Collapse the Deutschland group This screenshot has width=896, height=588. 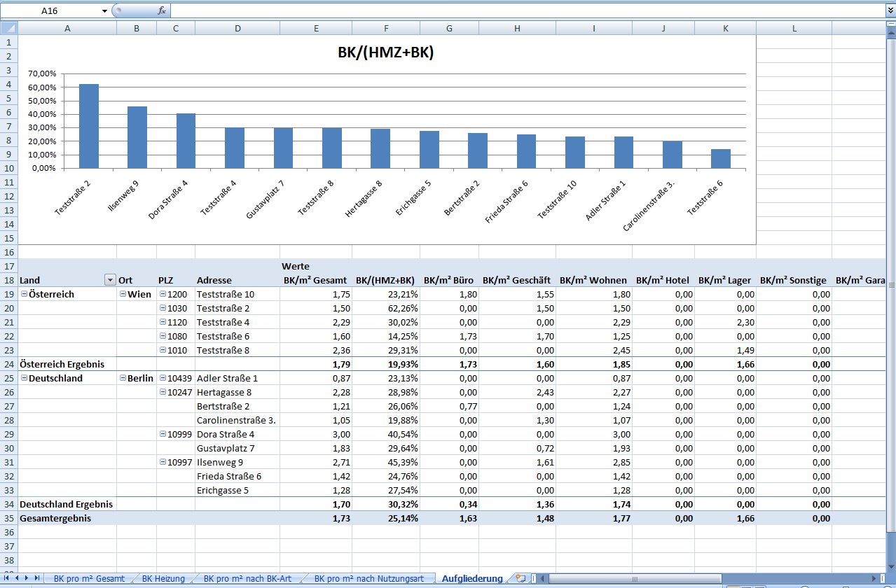(x=24, y=378)
